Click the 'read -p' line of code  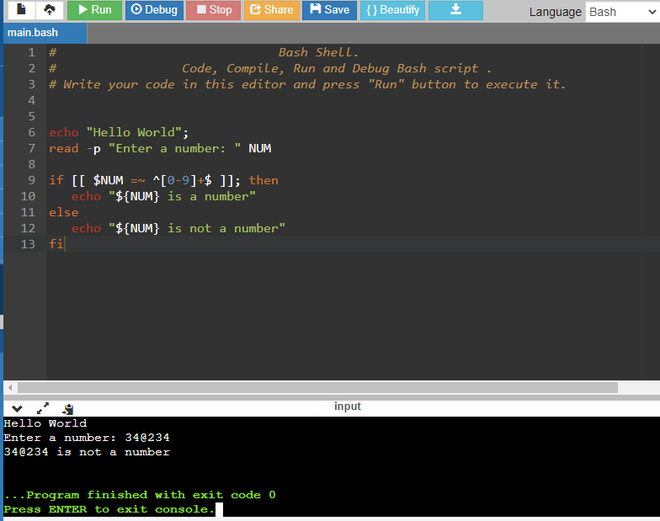point(160,148)
